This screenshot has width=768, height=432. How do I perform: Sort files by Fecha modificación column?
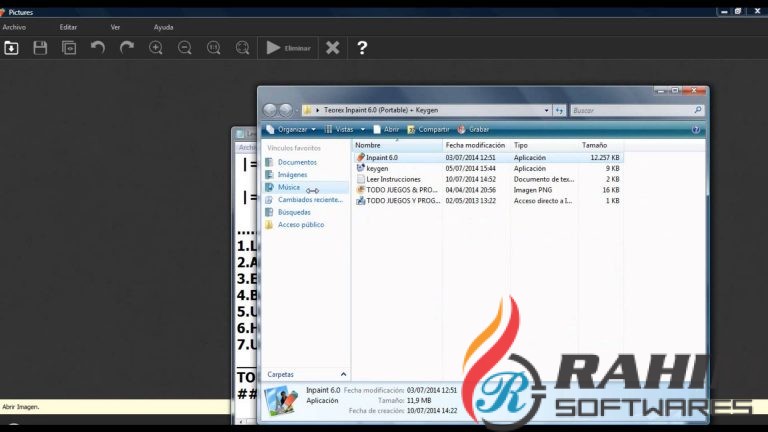475,145
